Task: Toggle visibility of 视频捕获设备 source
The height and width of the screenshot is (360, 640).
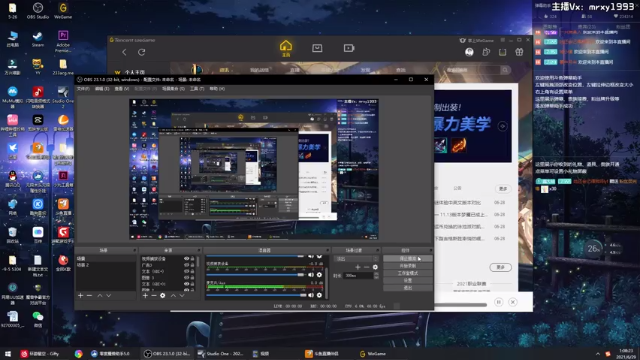Action: point(187,259)
